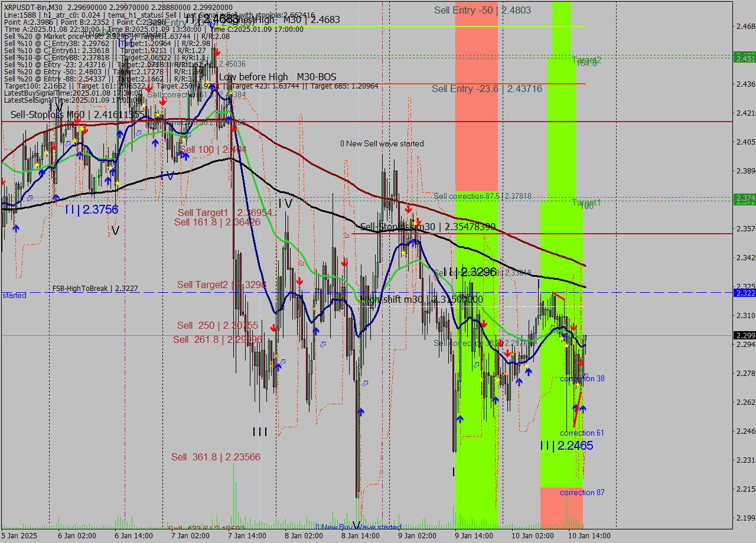The height and width of the screenshot is (543, 756).
Task: Select the 'FSB-HighToBreak | 2.3227' label
Action: click(x=95, y=289)
